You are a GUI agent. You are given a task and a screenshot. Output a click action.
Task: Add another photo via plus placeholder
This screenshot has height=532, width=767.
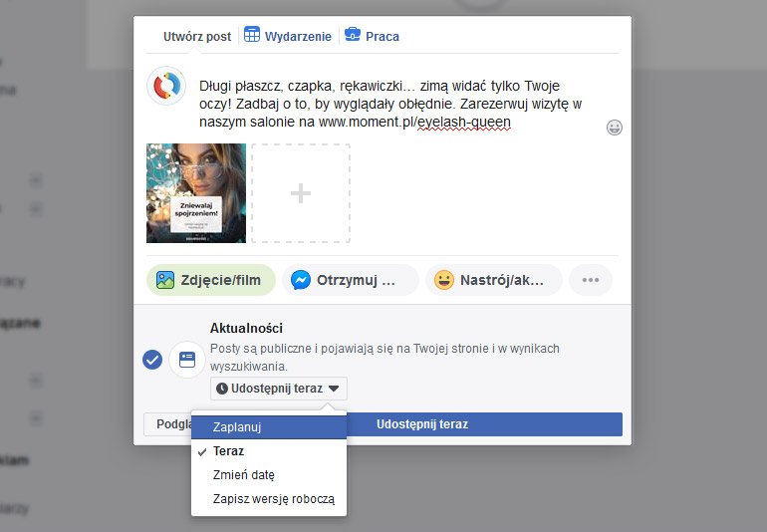301,193
